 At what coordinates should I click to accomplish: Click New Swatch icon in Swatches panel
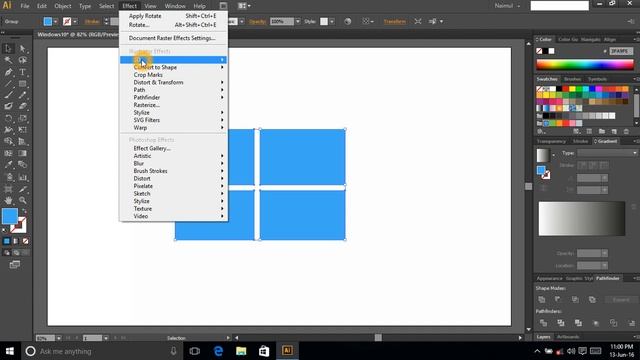[614, 131]
